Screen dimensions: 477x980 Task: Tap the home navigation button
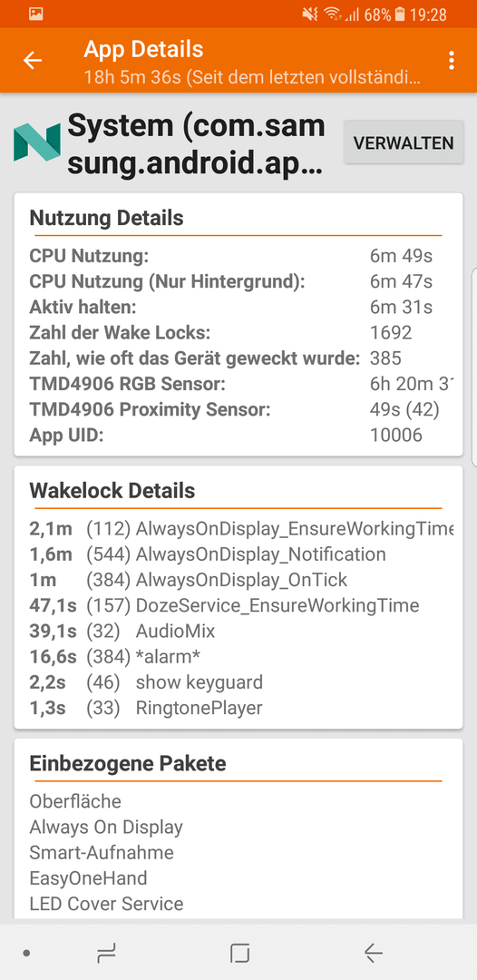[x=239, y=953]
